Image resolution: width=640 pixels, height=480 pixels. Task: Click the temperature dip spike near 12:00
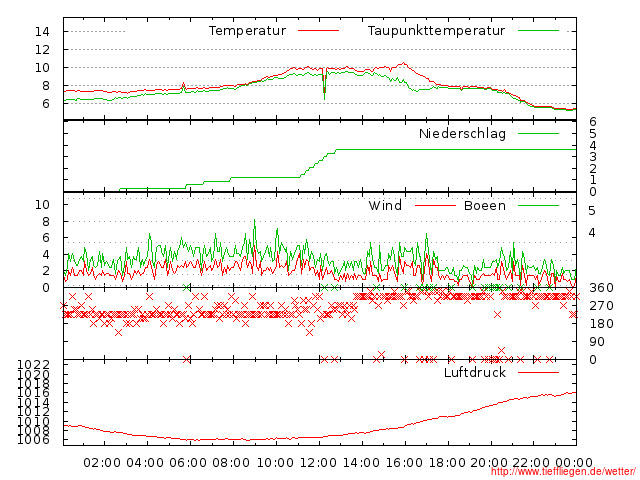point(324,84)
